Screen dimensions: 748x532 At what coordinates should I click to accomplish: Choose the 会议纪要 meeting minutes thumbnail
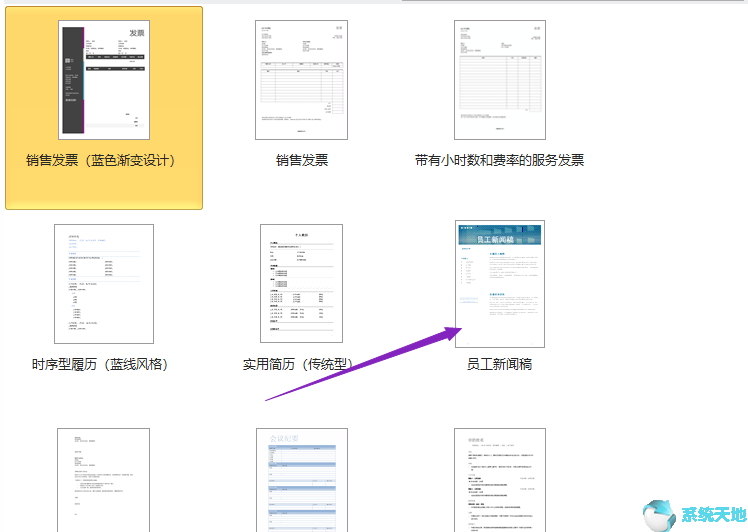pos(301,480)
